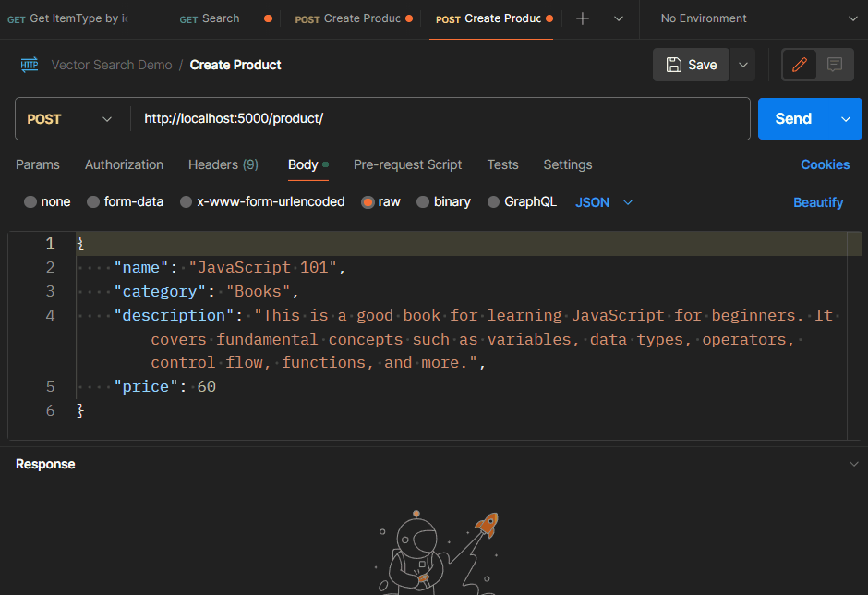
Task: Click the HTTP collection badge icon
Action: pos(28,65)
